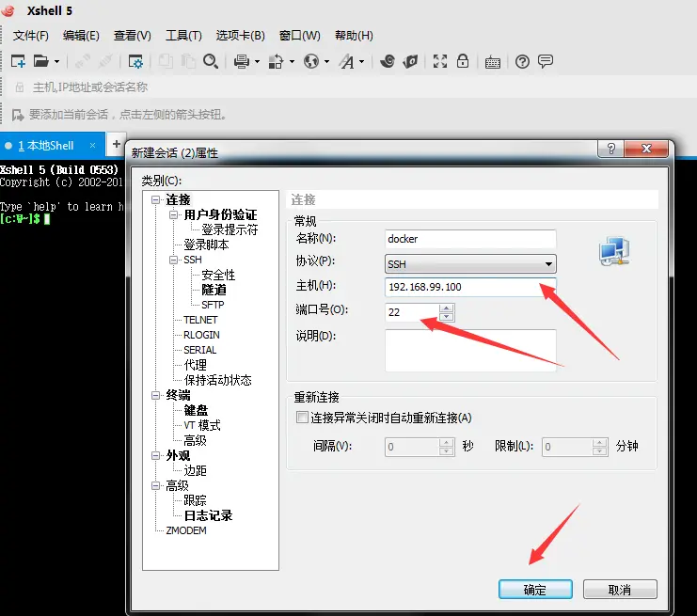Click the 取消 button
The image size is (697, 616).
tap(620, 590)
